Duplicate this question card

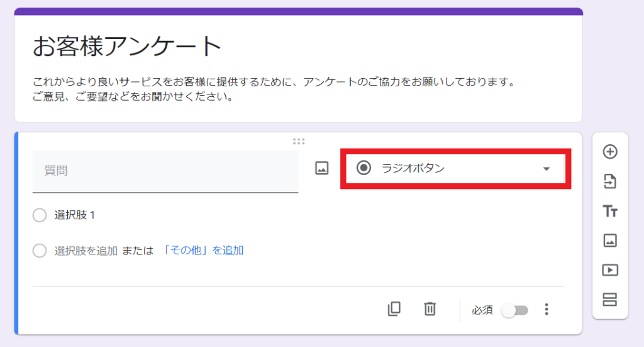pos(394,309)
